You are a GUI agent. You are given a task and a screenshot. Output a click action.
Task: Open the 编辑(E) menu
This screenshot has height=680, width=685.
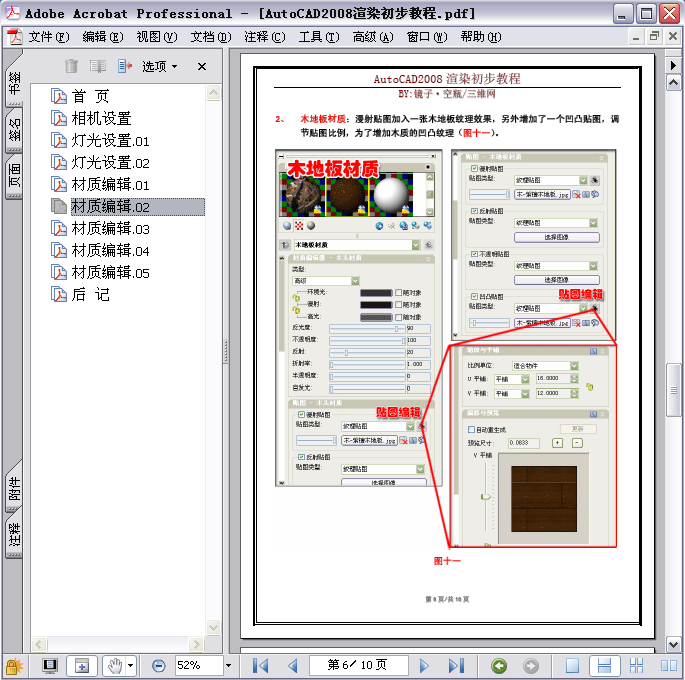click(103, 37)
